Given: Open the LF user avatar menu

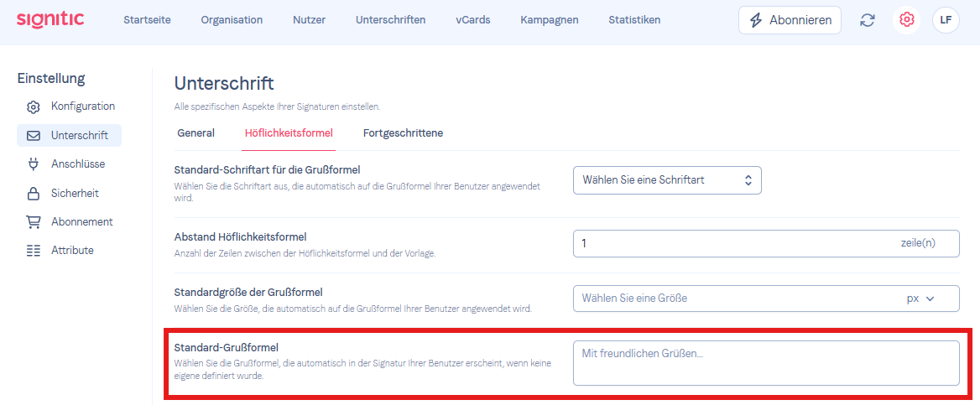Looking at the screenshot, I should point(946,20).
